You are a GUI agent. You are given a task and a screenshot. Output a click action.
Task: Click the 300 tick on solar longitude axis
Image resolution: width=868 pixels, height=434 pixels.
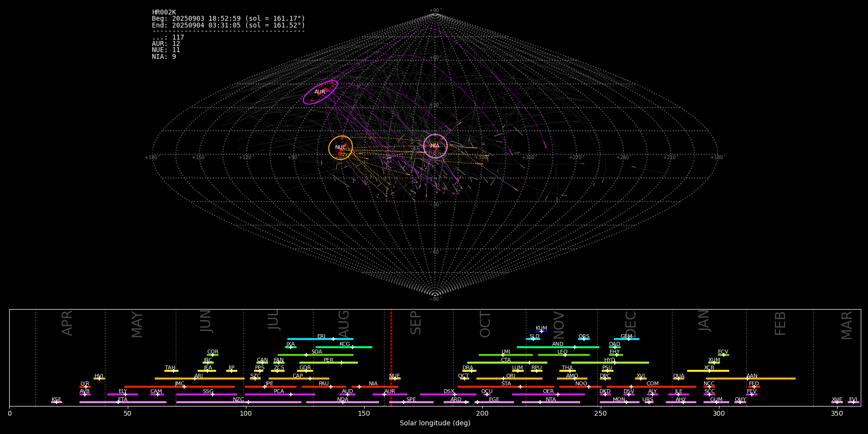719,413
